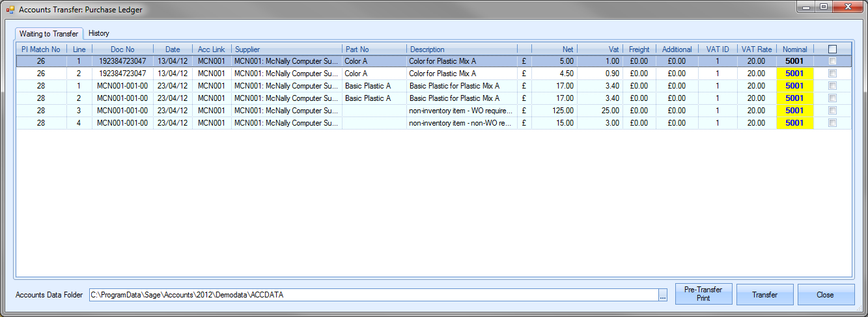Switch to the History tab
Viewport: 868px width, 317px height.
99,33
